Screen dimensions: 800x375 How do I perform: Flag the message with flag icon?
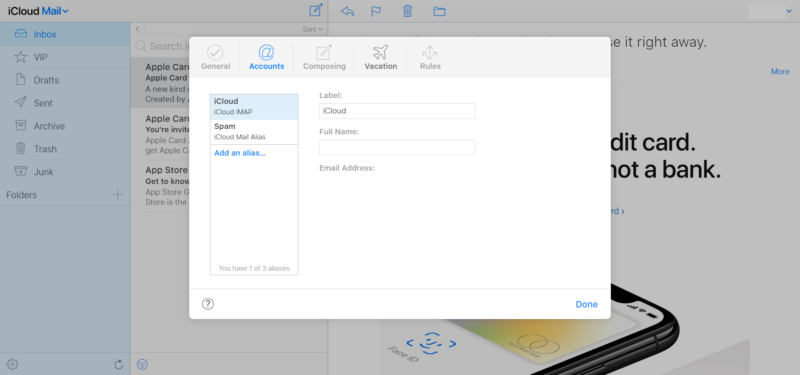point(376,11)
